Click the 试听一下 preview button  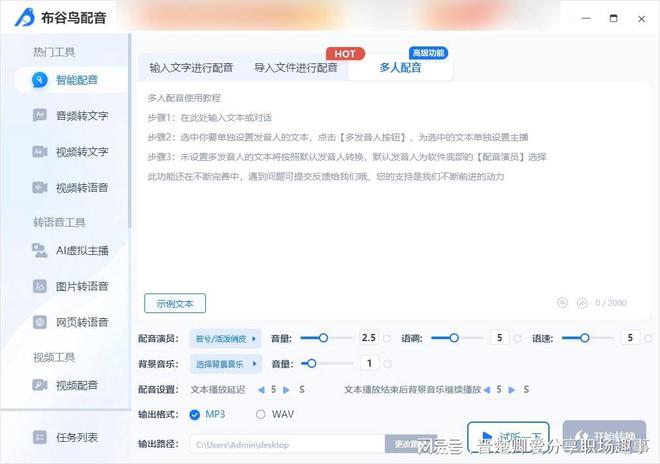(x=508, y=437)
